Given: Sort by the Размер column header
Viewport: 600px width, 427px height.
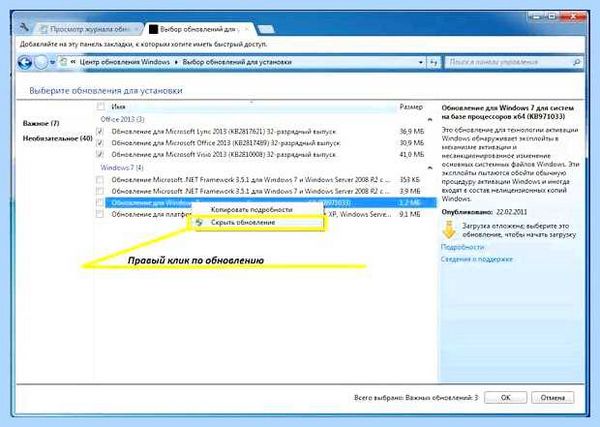Looking at the screenshot, I should point(411,107).
